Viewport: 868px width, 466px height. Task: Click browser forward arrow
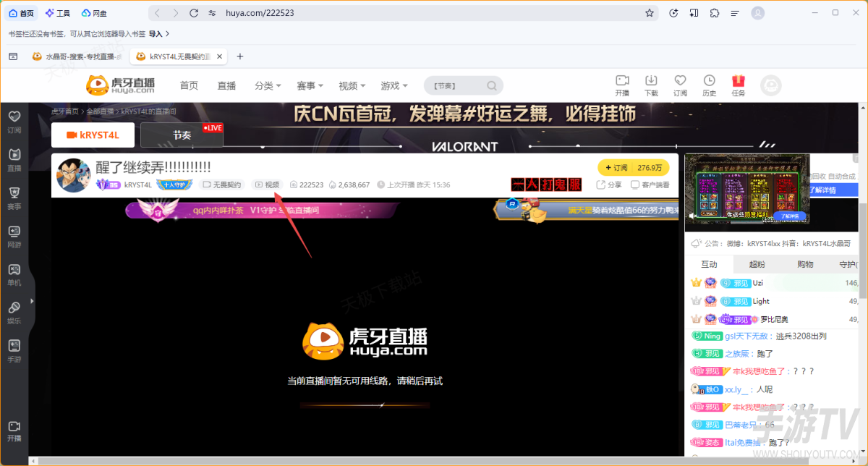pyautogui.click(x=176, y=13)
